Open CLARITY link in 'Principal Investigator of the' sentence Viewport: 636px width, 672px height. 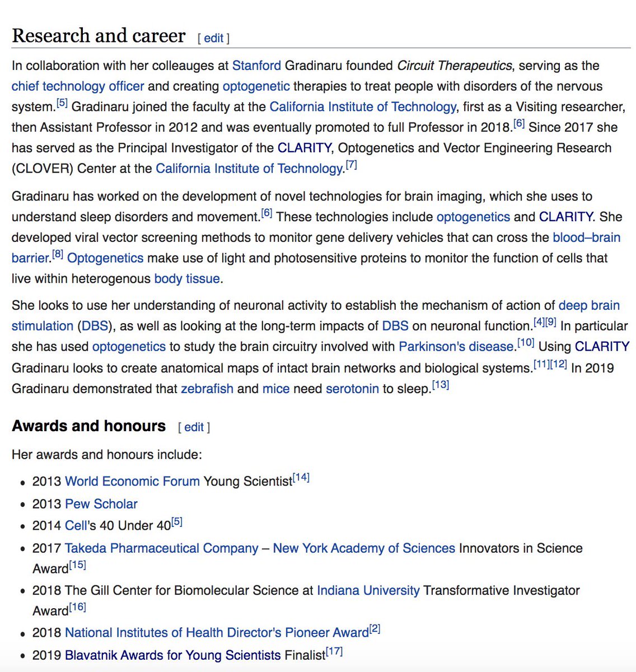[304, 148]
